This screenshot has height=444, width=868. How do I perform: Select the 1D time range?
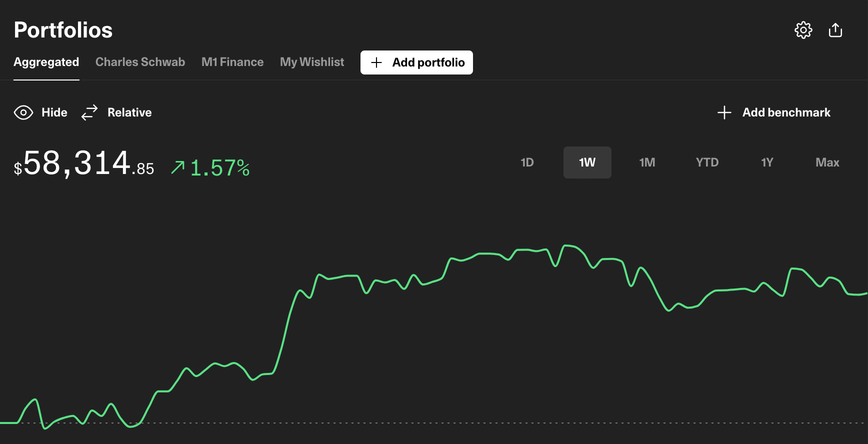pos(527,162)
